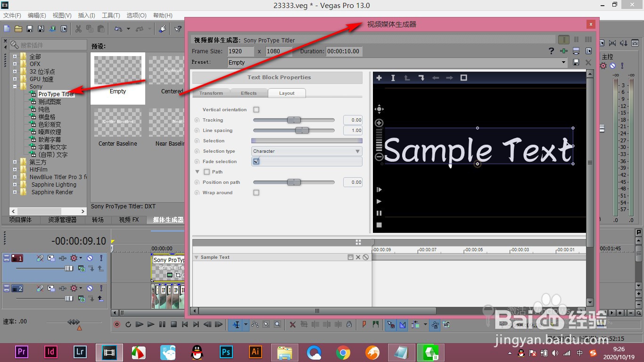The height and width of the screenshot is (362, 644).
Task: Enable the Path checkbox
Action: pos(206,172)
